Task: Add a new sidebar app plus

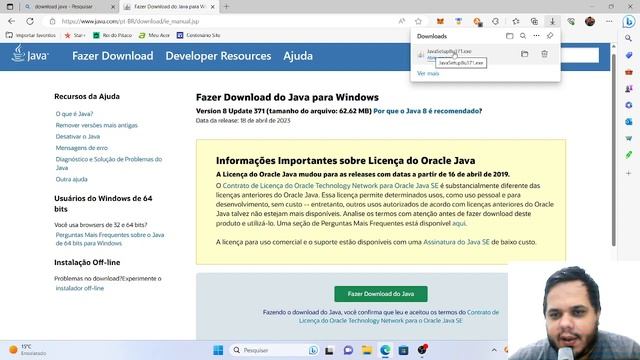Action: point(629,173)
